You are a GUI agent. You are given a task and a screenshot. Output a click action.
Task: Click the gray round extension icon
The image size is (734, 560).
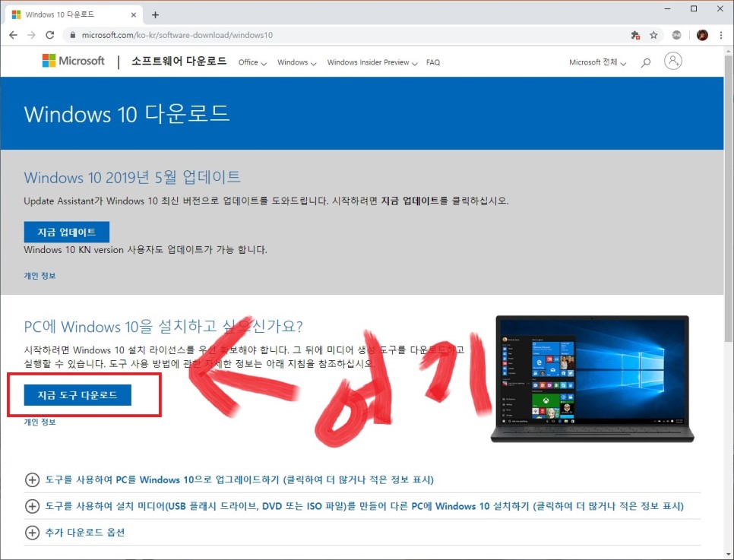676,35
